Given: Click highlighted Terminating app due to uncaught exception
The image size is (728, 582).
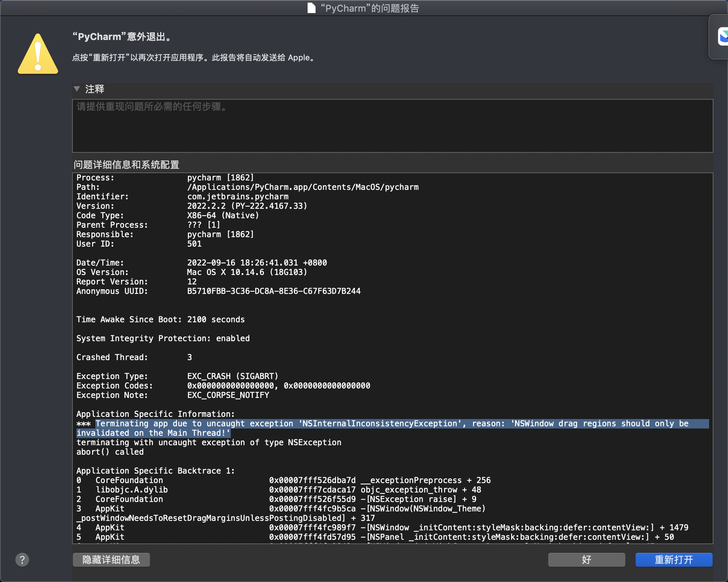Looking at the screenshot, I should (x=392, y=428).
